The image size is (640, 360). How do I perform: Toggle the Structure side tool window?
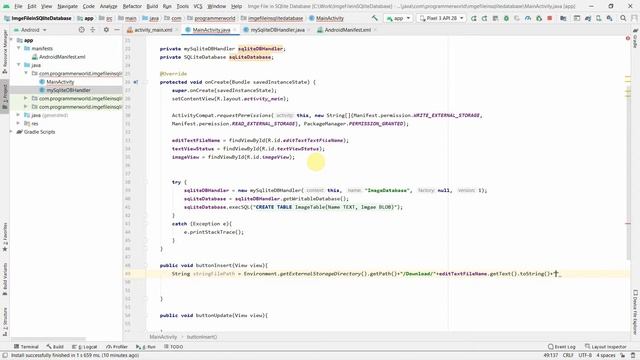click(x=4, y=321)
